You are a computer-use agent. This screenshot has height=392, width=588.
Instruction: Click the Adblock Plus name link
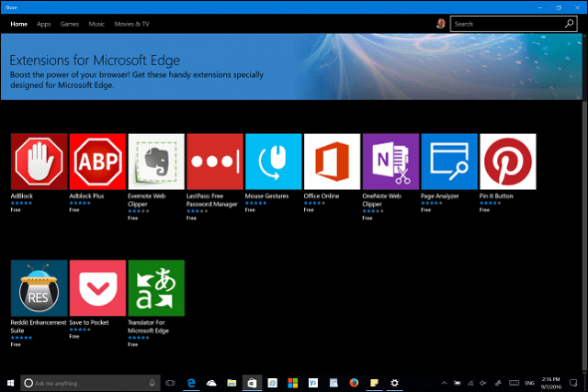pyautogui.click(x=86, y=196)
